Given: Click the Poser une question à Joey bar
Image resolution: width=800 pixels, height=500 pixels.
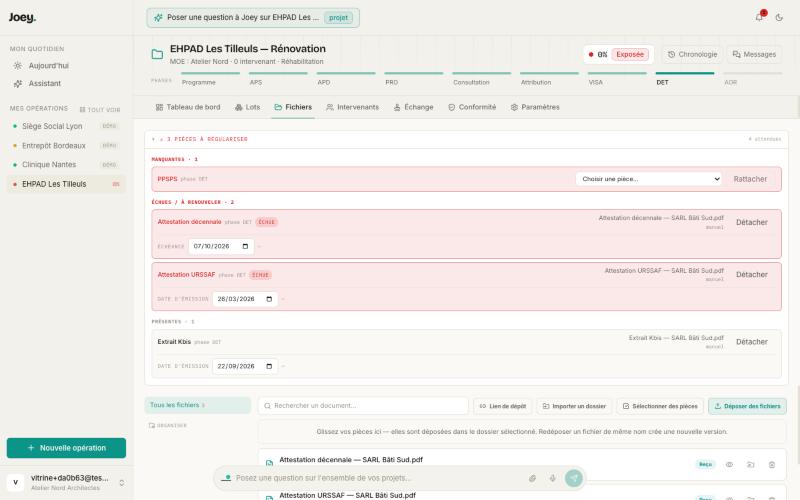Looking at the screenshot, I should pos(253,17).
